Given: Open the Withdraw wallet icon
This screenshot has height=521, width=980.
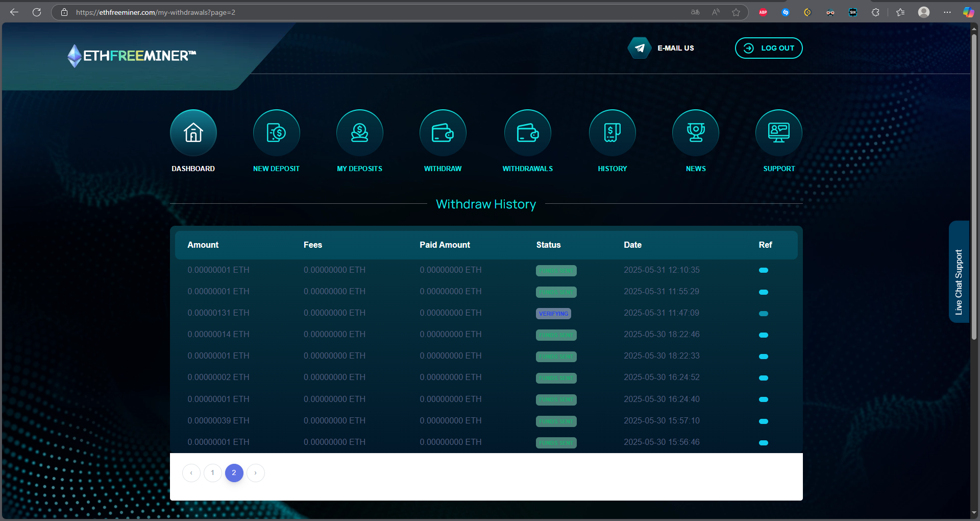Looking at the screenshot, I should pos(443,133).
